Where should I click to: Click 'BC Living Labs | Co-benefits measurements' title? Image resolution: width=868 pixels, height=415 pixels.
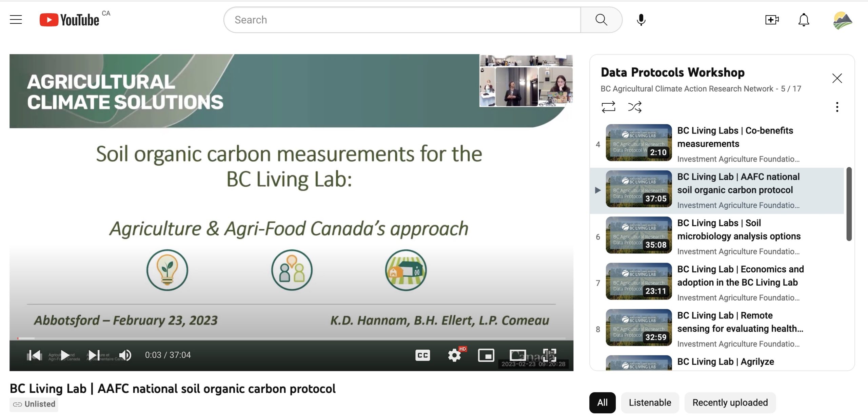point(735,137)
